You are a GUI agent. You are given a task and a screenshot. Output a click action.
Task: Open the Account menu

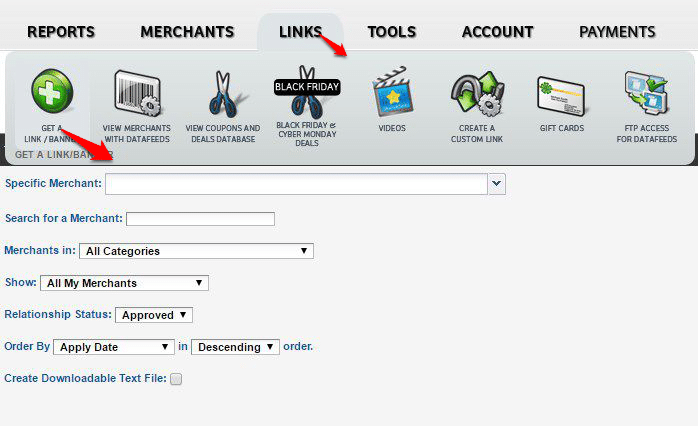pyautogui.click(x=498, y=32)
